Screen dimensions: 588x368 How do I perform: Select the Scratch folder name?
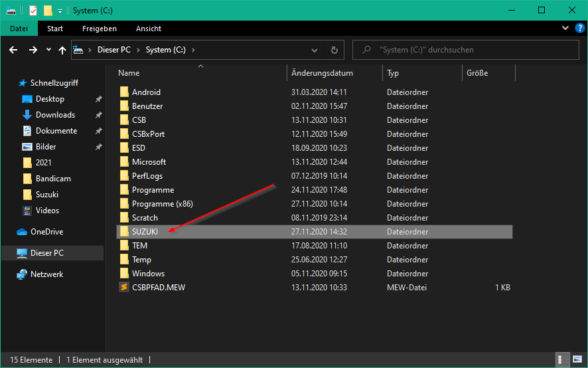145,218
